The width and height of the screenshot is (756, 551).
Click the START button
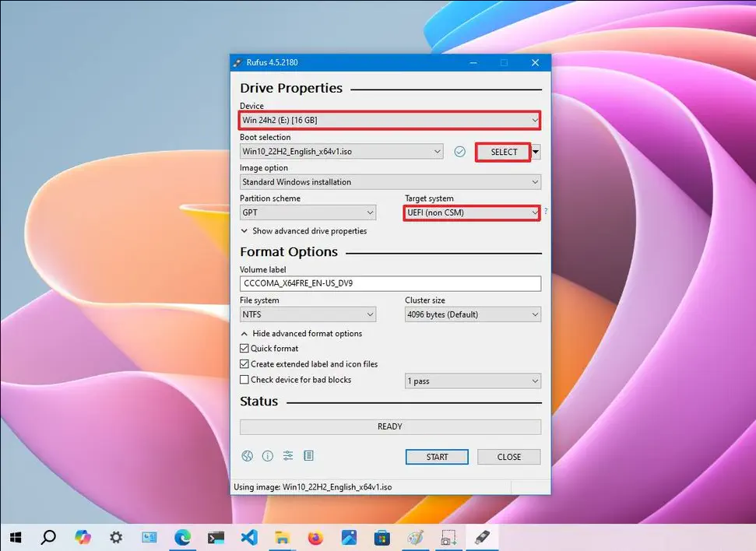click(x=437, y=457)
